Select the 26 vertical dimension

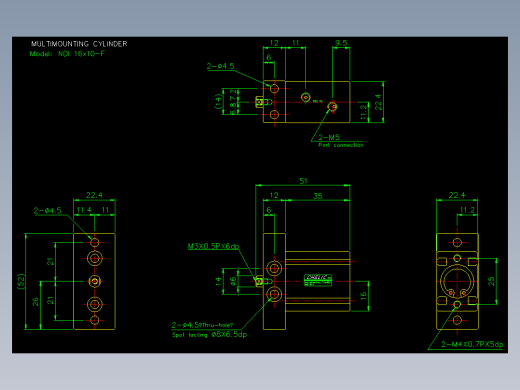[36, 302]
